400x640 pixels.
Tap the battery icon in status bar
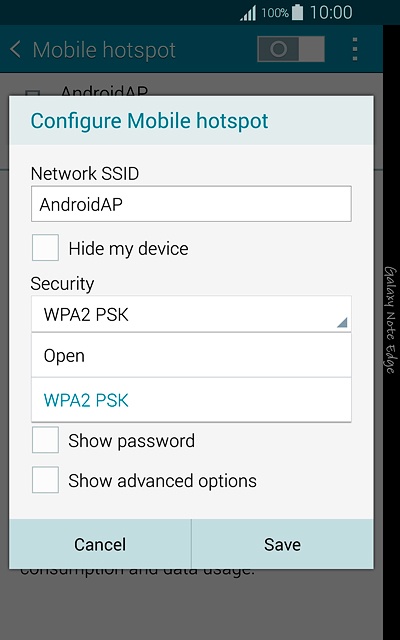(298, 13)
